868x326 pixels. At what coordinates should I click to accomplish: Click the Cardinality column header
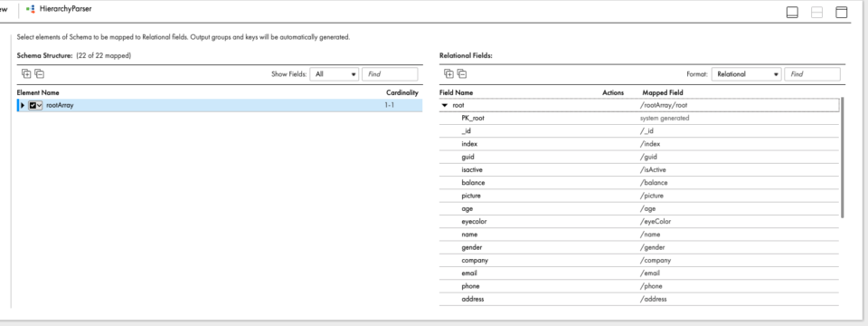coord(401,92)
